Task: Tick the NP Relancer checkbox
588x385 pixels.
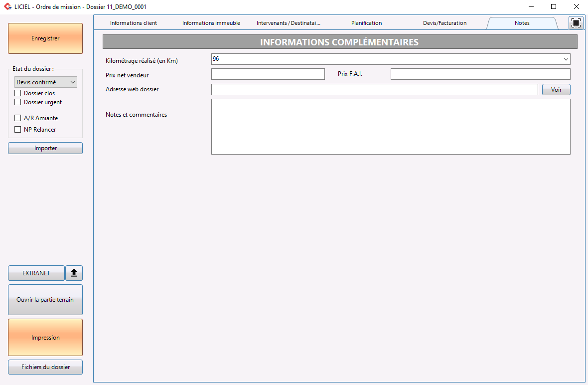Action: pyautogui.click(x=18, y=130)
